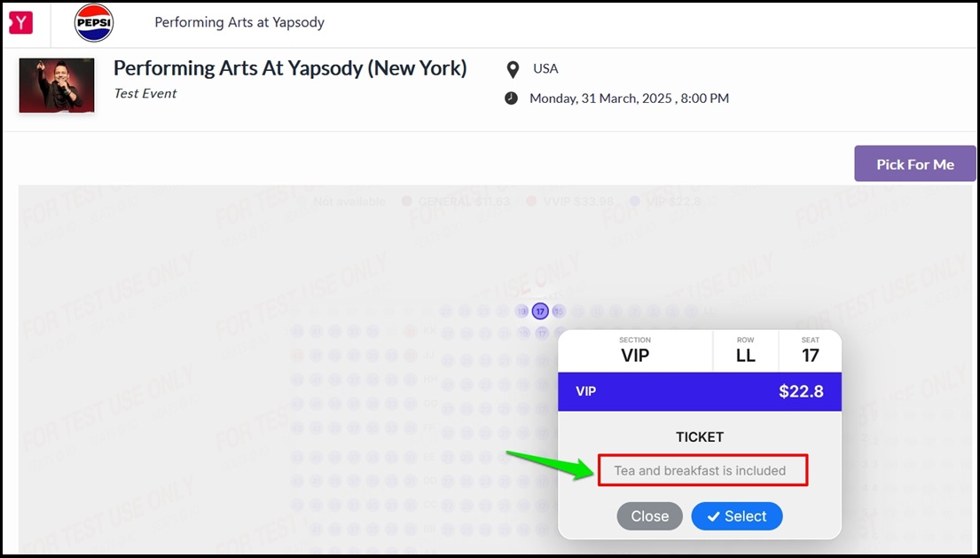Screen dimensions: 980x558
Task: Open the Yapsody Y logo icon
Action: pos(20,23)
